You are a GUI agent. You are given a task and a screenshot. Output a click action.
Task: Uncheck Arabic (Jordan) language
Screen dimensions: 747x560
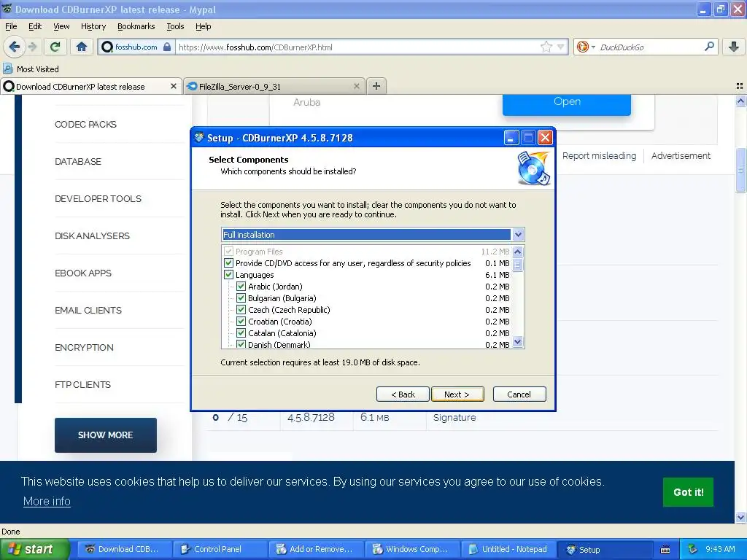[x=241, y=286]
